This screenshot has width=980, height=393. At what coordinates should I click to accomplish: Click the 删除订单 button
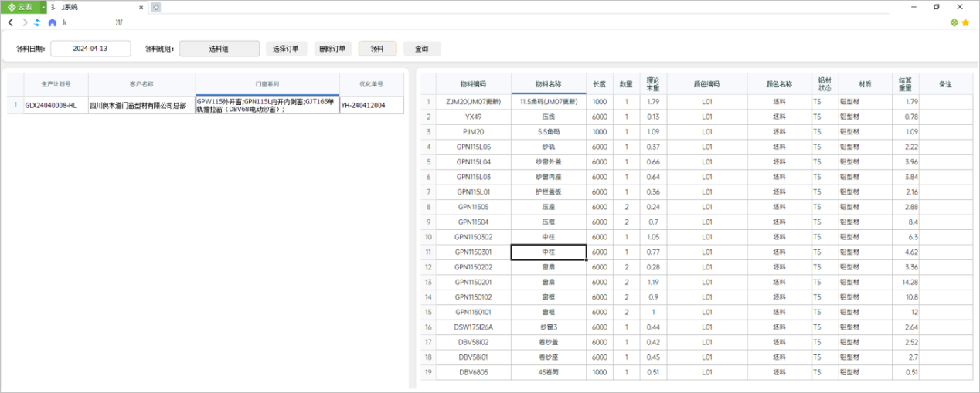334,49
